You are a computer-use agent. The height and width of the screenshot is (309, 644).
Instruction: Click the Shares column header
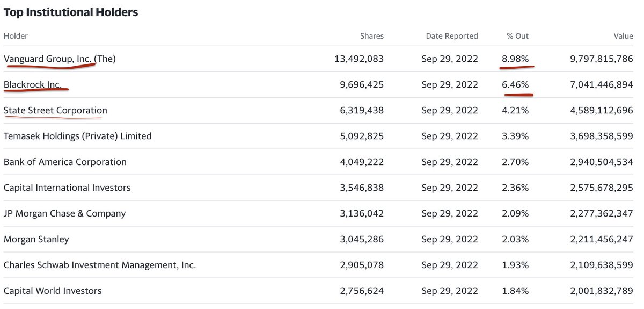(x=372, y=36)
